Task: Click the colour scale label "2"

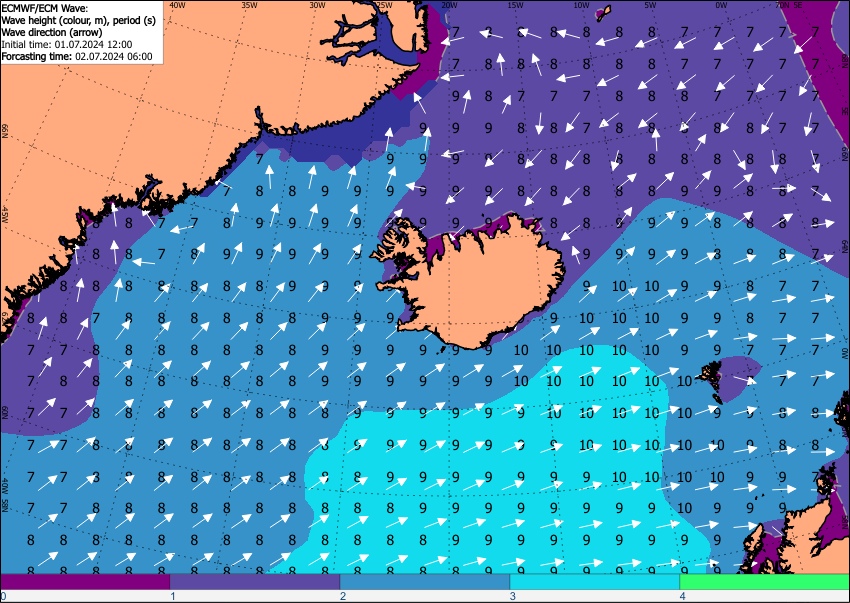Action: (343, 596)
